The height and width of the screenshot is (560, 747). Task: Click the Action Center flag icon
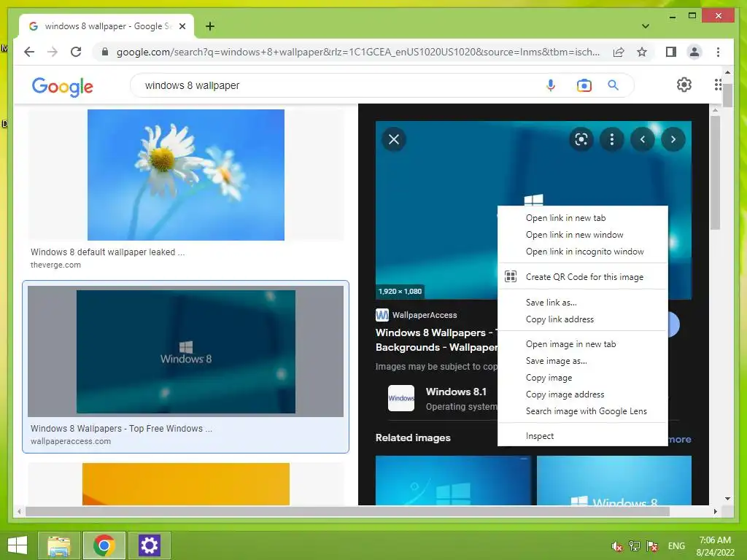click(x=651, y=545)
